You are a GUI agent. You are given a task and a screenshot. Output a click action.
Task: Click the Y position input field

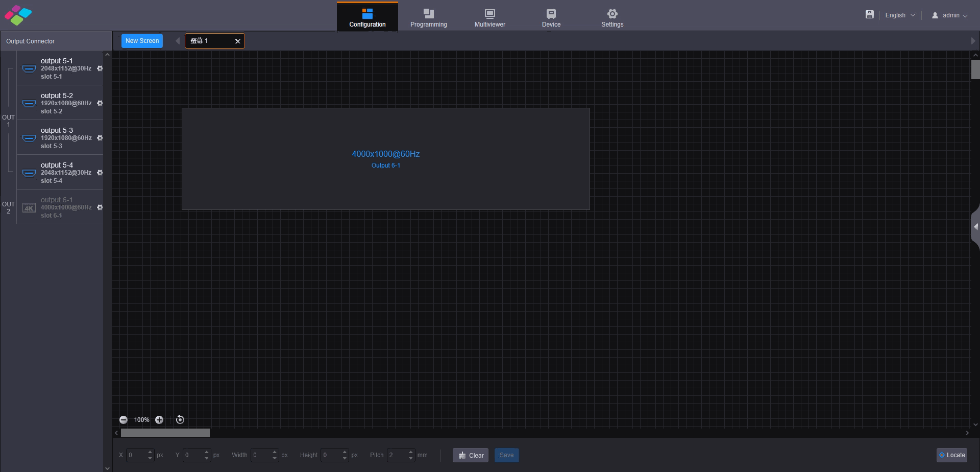[193, 455]
